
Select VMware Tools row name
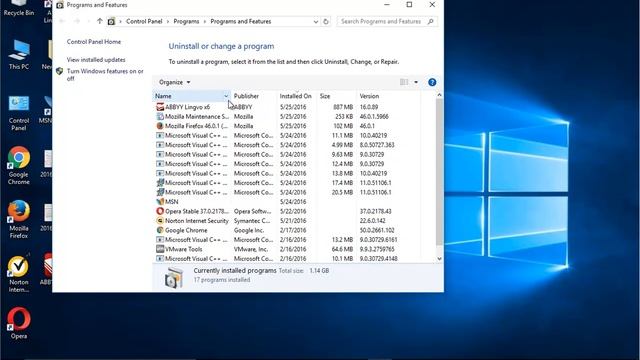[x=184, y=249]
